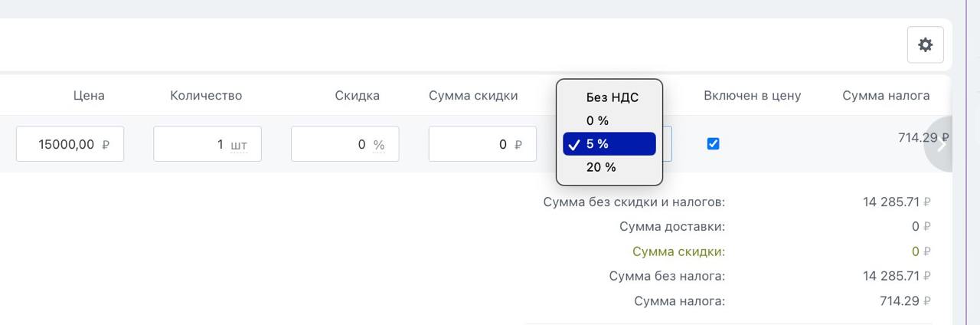Select the checked "5 %" tax option
This screenshot has height=325, width=980.
pyautogui.click(x=609, y=144)
